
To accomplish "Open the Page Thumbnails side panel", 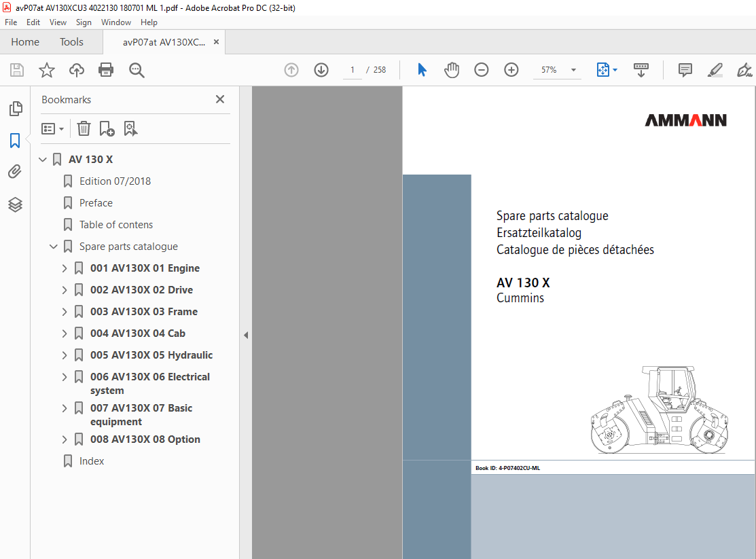I will coord(16,109).
